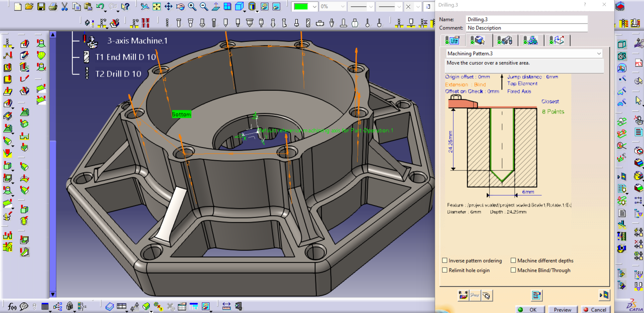Viewport: 644px width, 313px height.
Task: Switch to the Tool tab in Drilling dialog
Action: point(504,40)
